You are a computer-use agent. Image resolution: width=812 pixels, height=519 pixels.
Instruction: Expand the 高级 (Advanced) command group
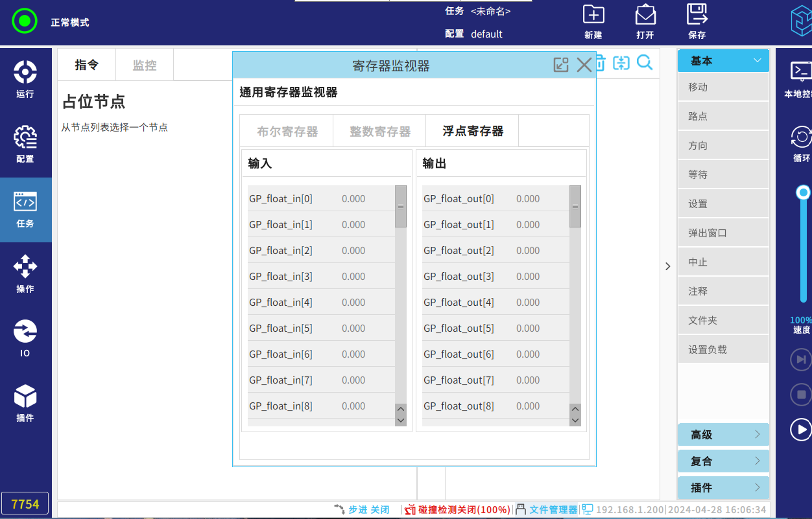tap(723, 435)
